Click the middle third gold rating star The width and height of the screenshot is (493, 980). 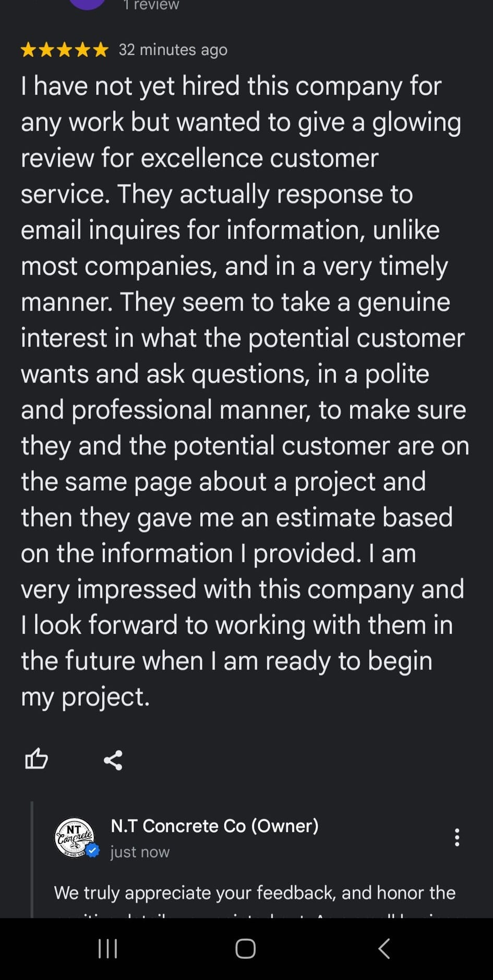[x=65, y=50]
